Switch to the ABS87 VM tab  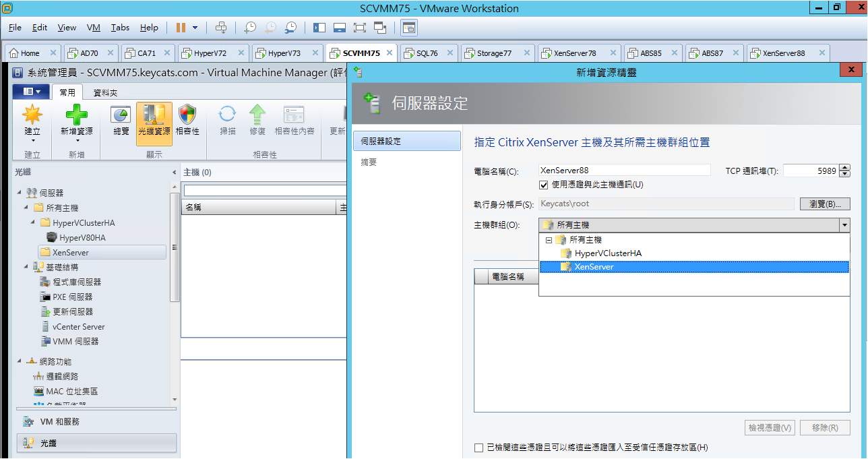click(x=712, y=53)
